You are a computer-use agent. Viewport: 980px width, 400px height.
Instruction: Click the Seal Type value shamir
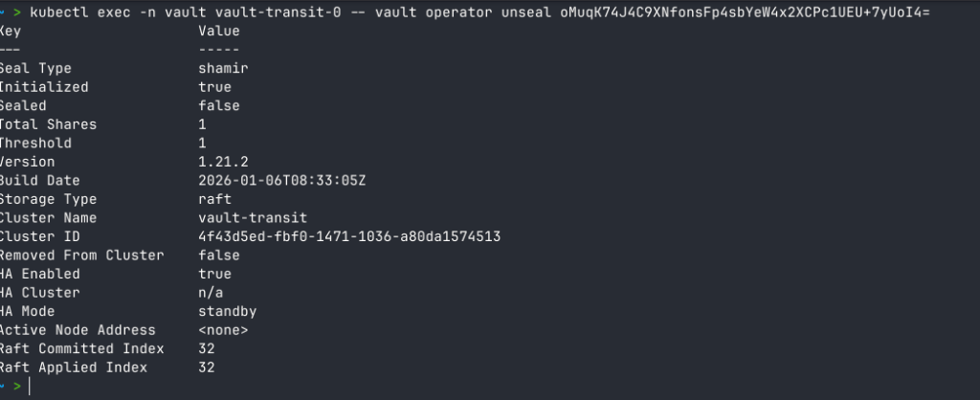click(223, 69)
